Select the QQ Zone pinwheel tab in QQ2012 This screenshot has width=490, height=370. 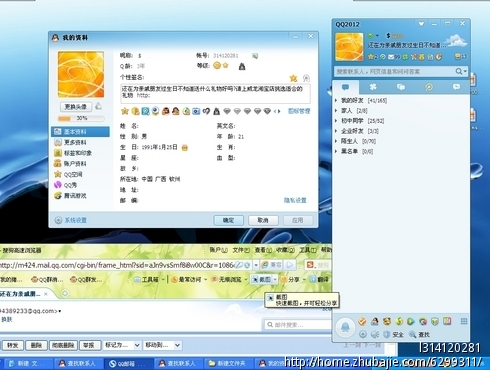pyautogui.click(x=373, y=87)
